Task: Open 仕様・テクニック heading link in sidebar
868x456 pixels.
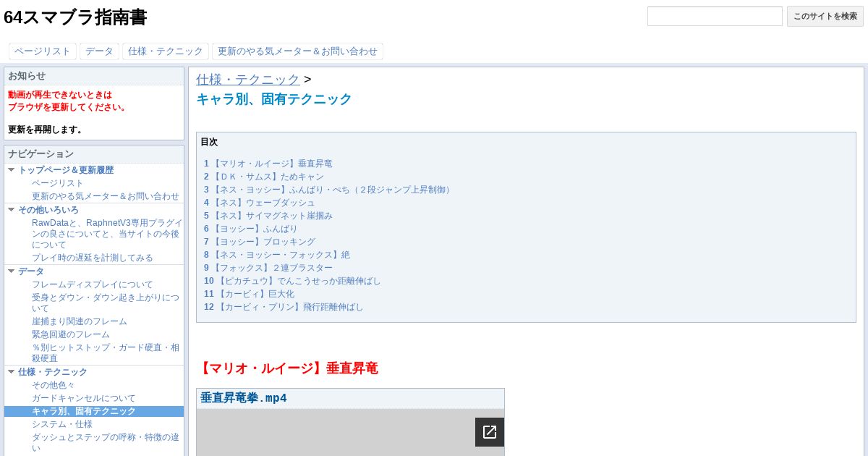Action: coord(53,372)
